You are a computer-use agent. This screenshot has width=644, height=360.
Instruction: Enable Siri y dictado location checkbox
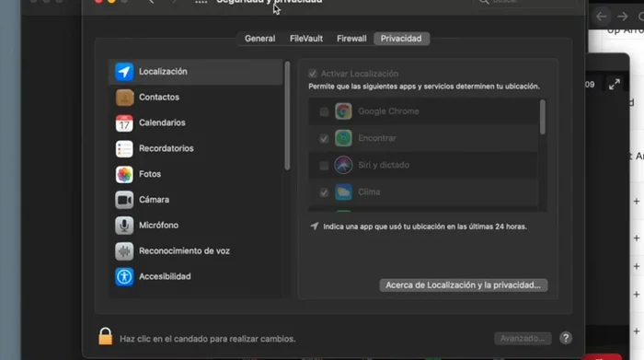[324, 165]
